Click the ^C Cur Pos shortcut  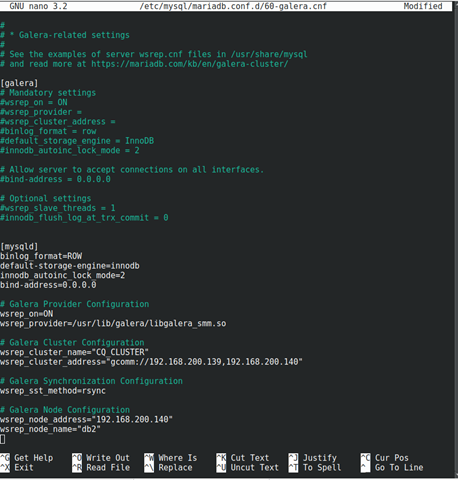click(x=385, y=458)
